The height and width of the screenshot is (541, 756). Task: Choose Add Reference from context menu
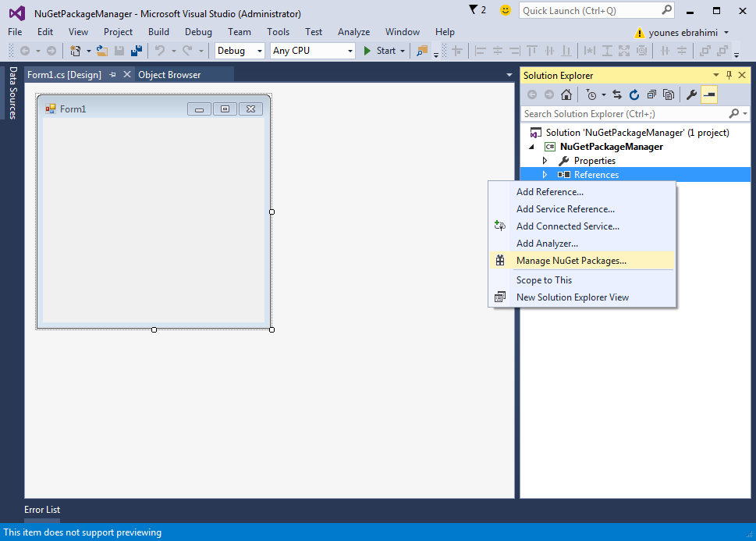point(549,192)
